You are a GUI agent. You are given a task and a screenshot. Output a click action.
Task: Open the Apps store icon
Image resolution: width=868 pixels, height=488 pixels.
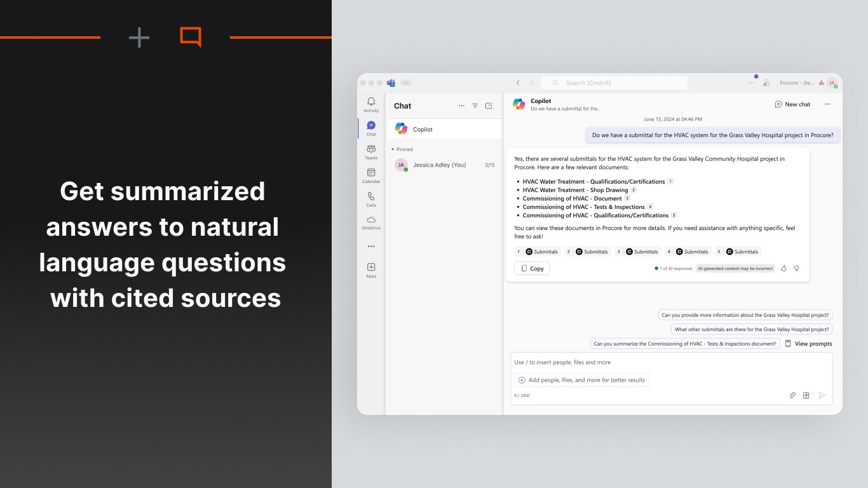click(371, 270)
